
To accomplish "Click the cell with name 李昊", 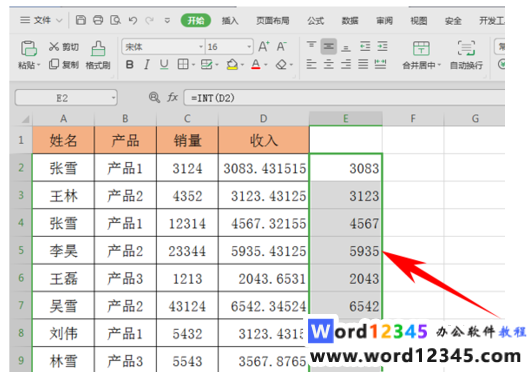I will click(63, 251).
